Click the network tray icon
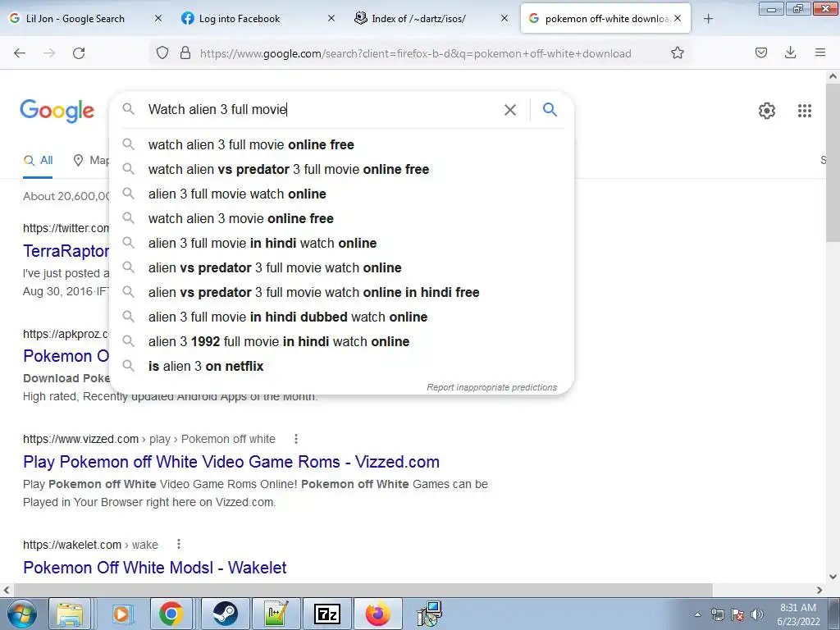The width and height of the screenshot is (840, 630). [x=717, y=614]
